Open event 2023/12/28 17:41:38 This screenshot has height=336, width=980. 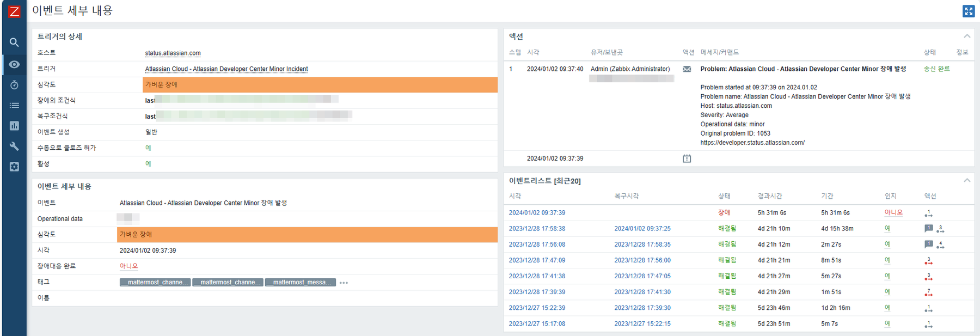point(537,276)
